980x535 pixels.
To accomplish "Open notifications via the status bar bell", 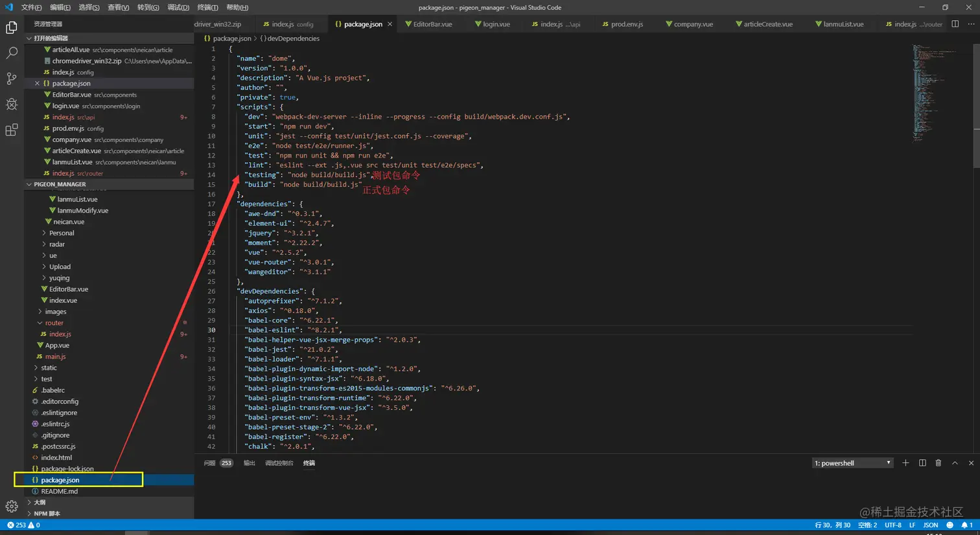I will [x=967, y=525].
